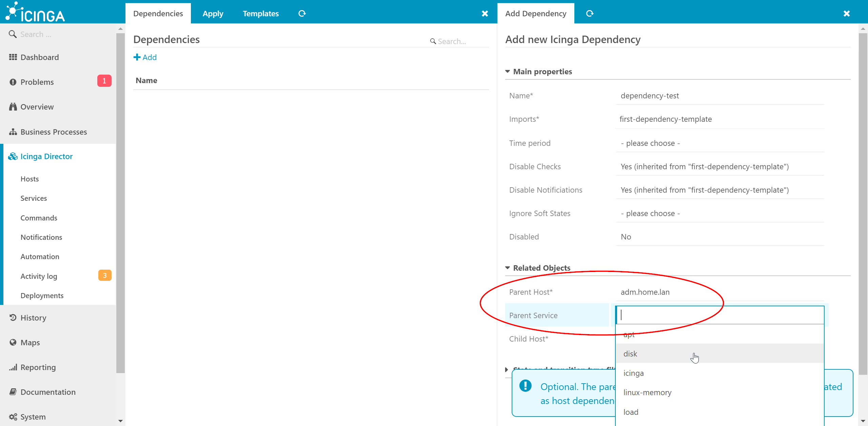Open Reporting from the sidebar
Screen dimensions: 868x426
pyautogui.click(x=38, y=367)
